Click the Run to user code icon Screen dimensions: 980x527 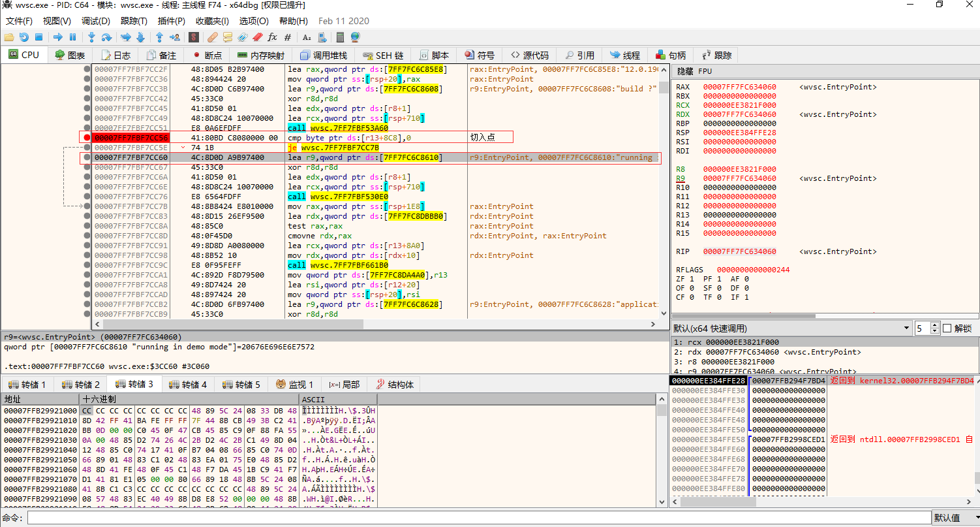pyautogui.click(x=174, y=37)
